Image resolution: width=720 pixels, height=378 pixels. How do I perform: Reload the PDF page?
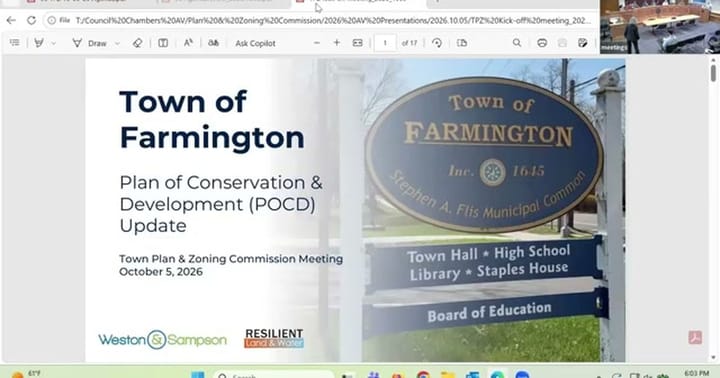click(31, 20)
